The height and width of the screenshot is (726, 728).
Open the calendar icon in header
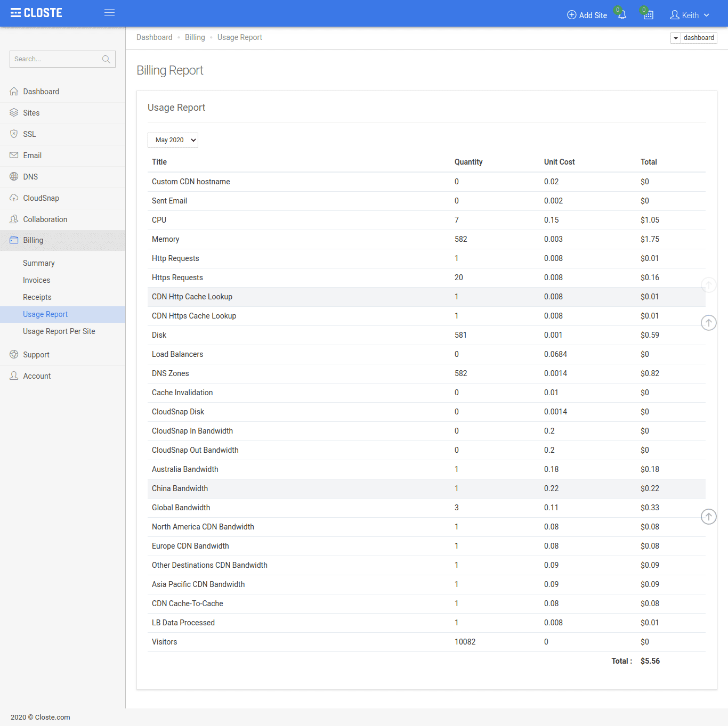pos(648,15)
